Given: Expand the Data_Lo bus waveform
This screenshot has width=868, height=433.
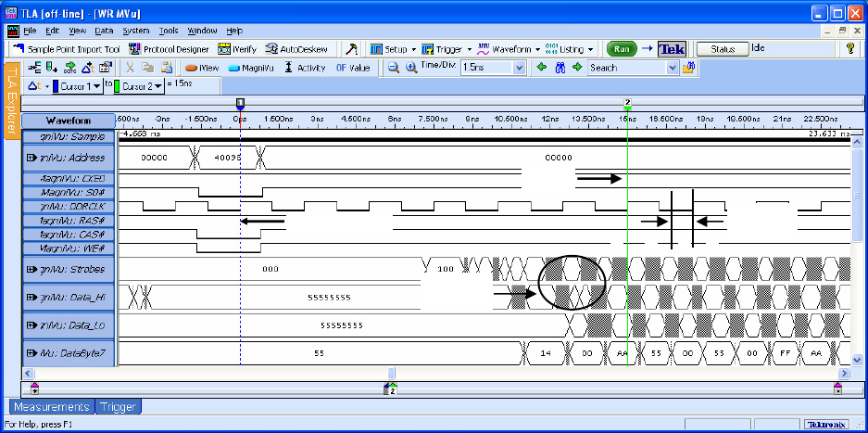Looking at the screenshot, I should coord(31,325).
